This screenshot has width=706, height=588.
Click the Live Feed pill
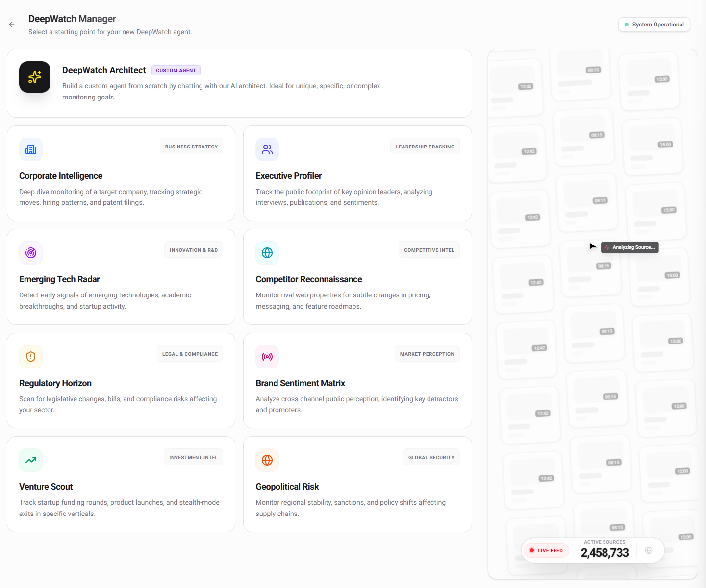click(x=546, y=550)
